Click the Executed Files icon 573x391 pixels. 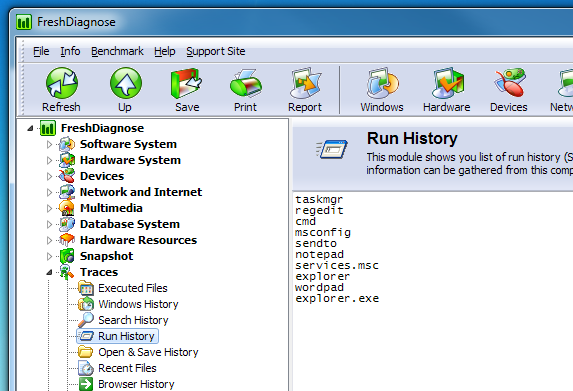tap(86, 288)
